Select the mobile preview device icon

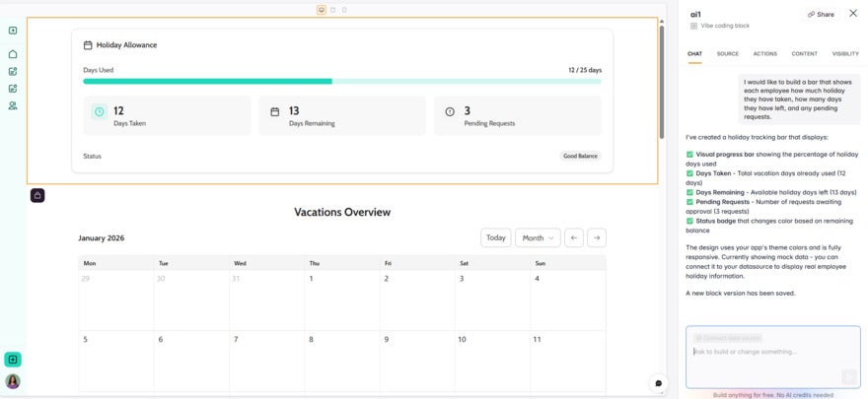[344, 10]
